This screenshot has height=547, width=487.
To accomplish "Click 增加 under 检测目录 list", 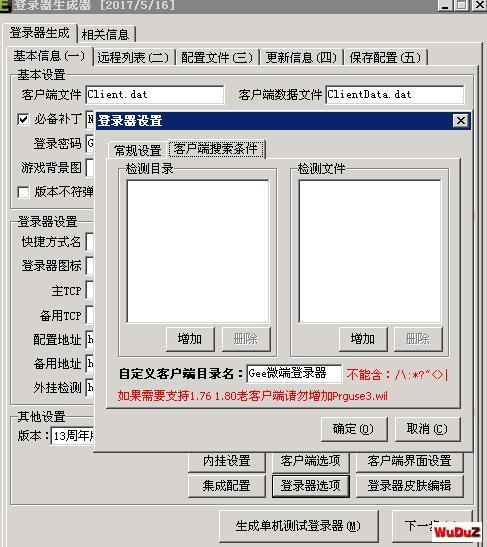I will pos(190,339).
